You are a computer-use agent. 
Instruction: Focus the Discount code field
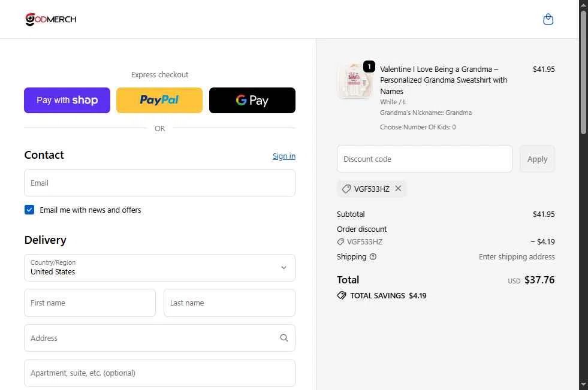pyautogui.click(x=424, y=159)
